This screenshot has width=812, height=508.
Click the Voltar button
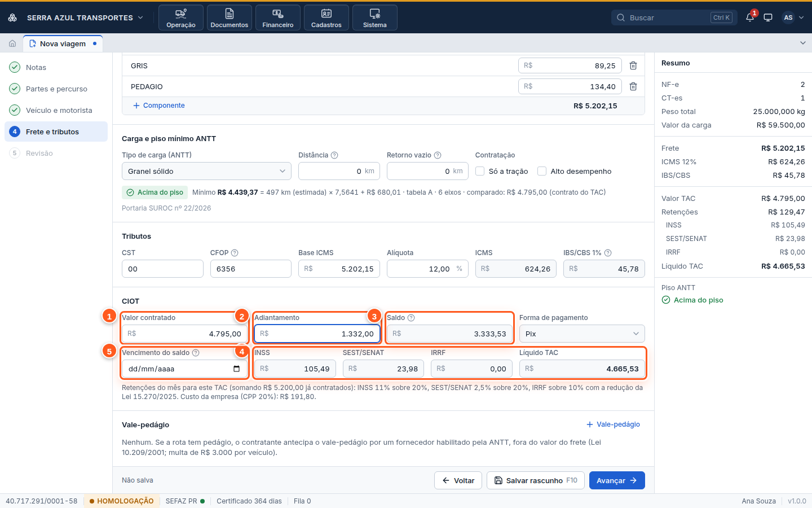458,480
